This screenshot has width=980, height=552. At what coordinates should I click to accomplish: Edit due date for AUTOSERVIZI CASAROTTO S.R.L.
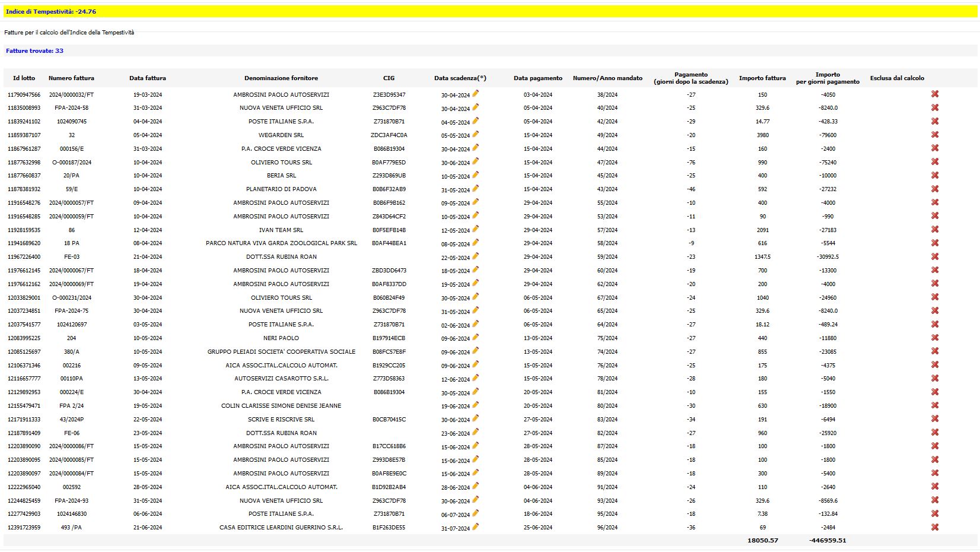tap(475, 377)
